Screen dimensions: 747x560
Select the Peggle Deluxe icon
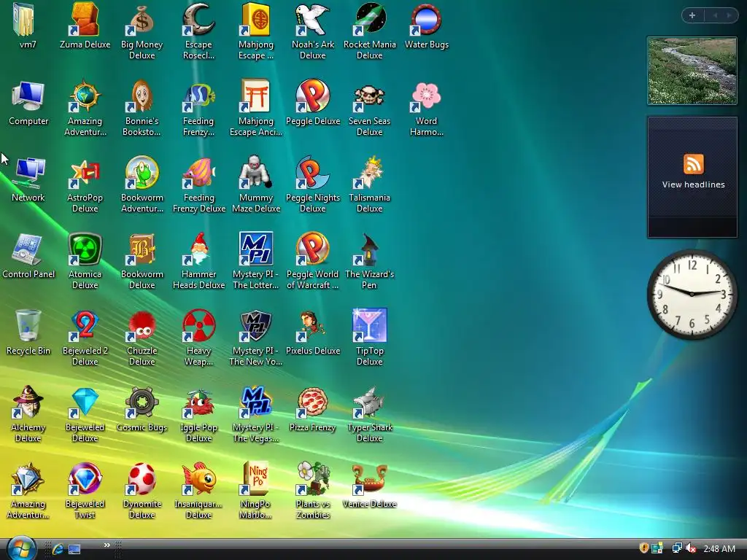tap(312, 96)
